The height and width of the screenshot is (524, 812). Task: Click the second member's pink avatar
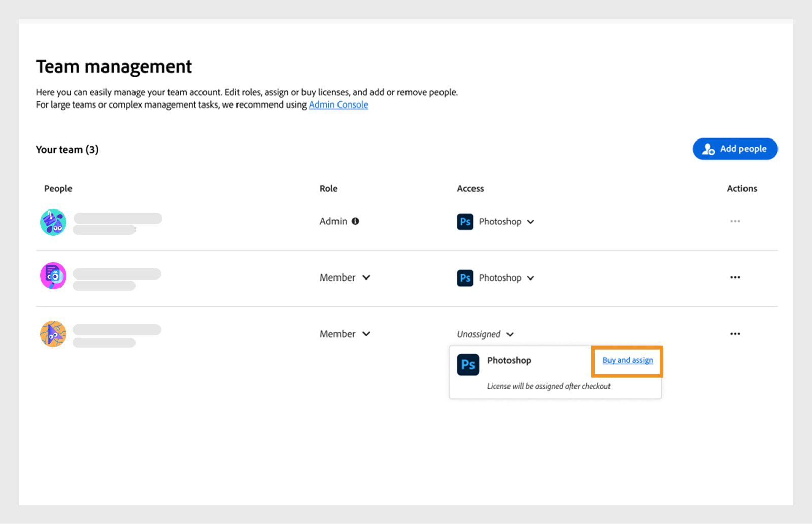(x=53, y=276)
